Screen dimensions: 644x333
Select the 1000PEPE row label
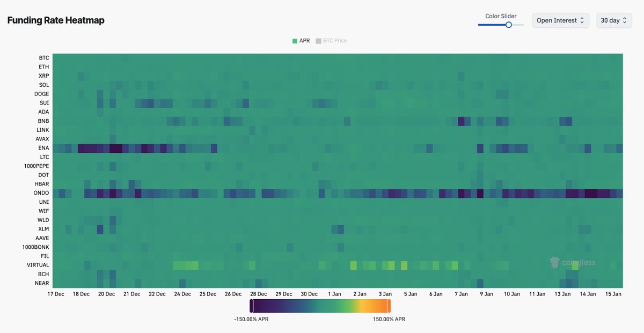click(36, 166)
